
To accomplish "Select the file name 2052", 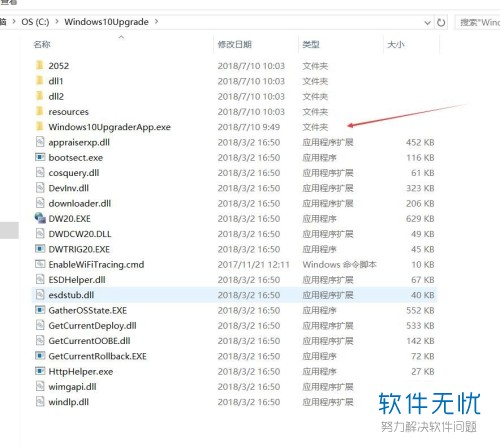I will tap(59, 66).
